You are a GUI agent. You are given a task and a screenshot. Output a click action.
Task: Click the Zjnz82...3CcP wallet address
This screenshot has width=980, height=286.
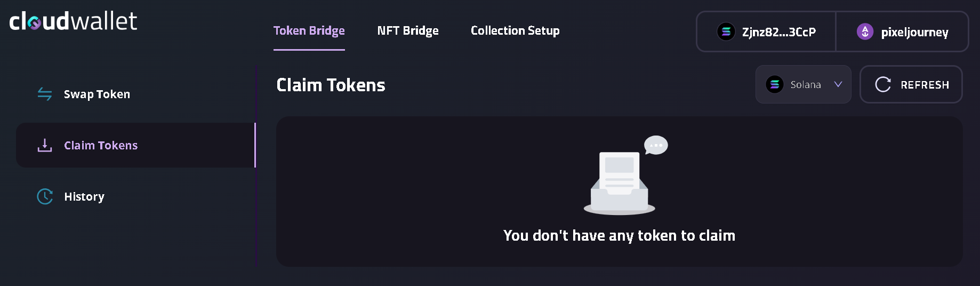tap(778, 32)
